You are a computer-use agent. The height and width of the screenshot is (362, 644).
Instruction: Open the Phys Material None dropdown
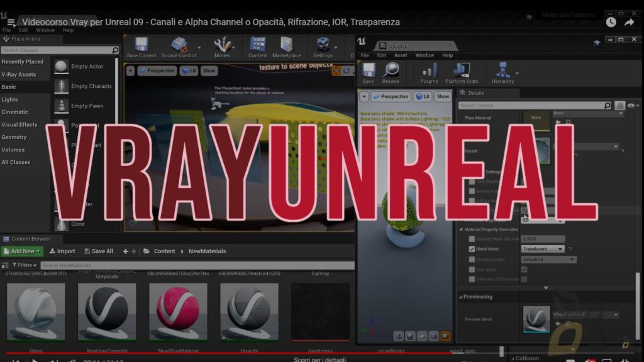tap(587, 113)
